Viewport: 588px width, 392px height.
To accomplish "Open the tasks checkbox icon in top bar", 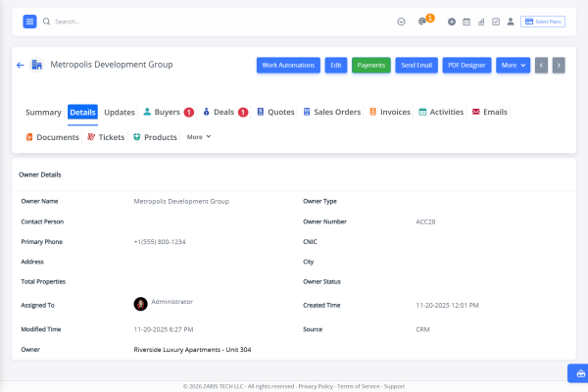I will pyautogui.click(x=496, y=22).
